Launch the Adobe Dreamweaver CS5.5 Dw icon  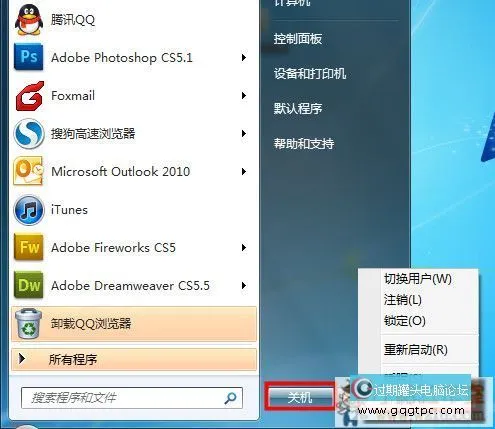(x=29, y=285)
